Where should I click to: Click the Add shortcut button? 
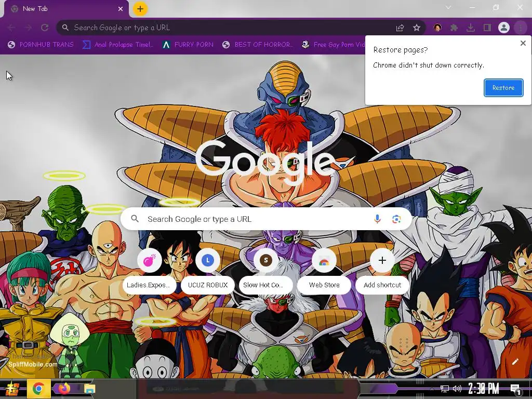382,271
